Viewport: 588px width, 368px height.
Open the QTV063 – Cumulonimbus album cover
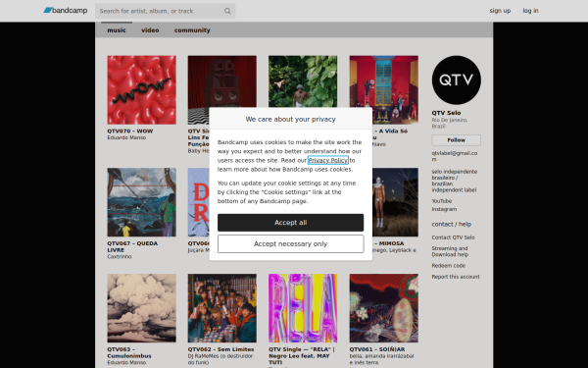[141, 308]
